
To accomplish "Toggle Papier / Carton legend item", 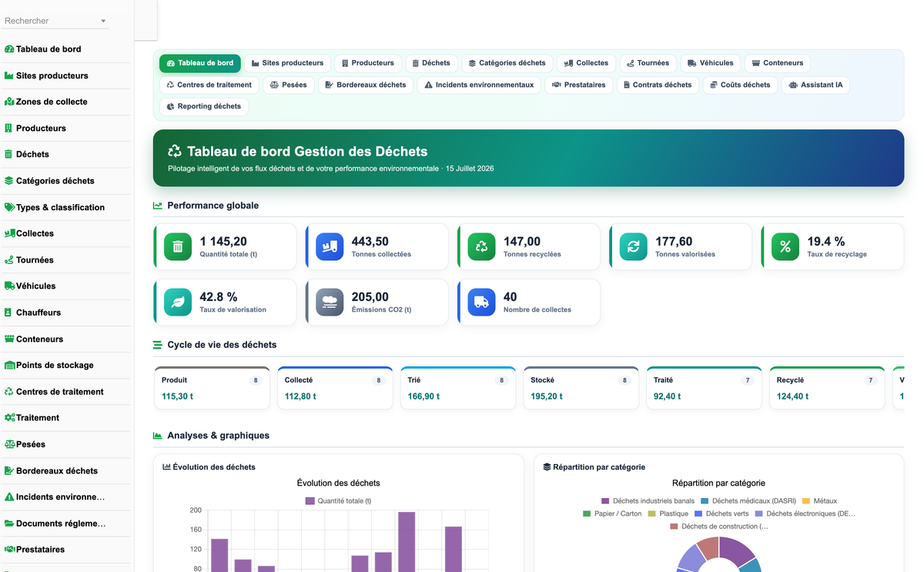I will click(x=612, y=513).
